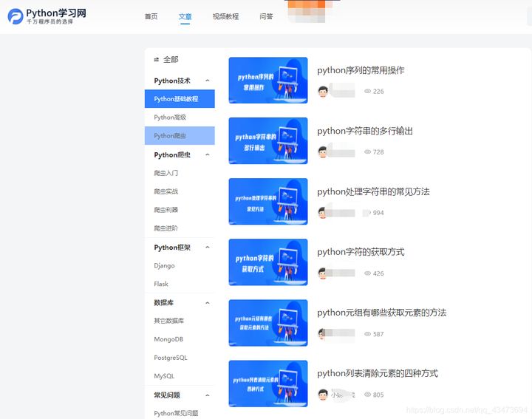Click the eye icon beside 728 views
532x419 pixels.
point(367,152)
